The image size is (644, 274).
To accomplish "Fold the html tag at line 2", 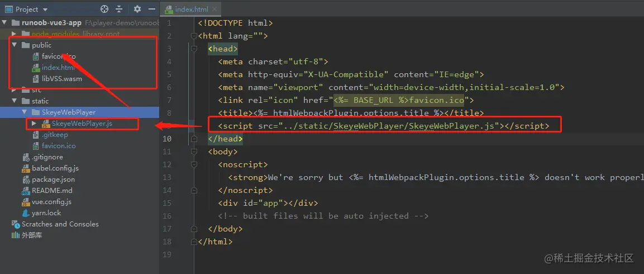I will tap(194, 36).
